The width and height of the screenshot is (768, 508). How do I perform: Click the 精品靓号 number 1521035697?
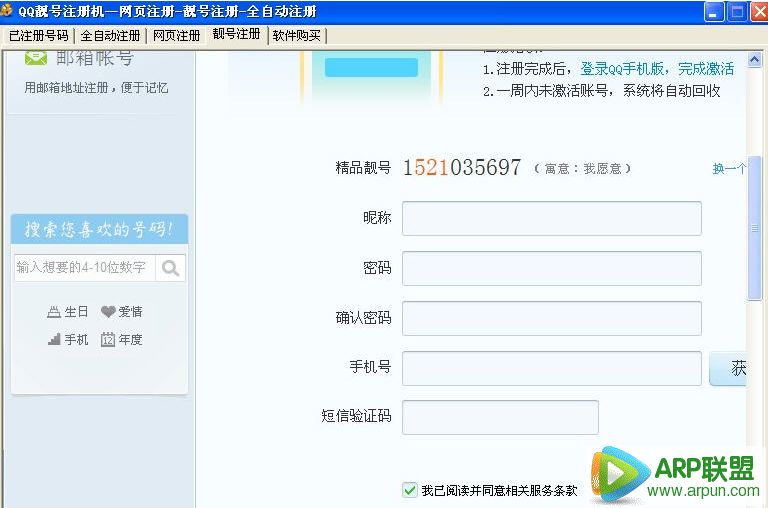pos(462,168)
